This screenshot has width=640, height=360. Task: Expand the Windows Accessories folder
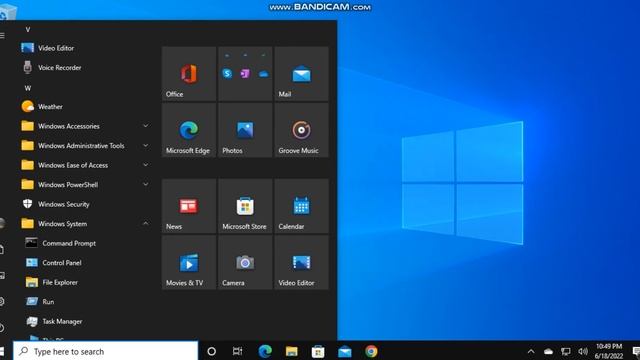(x=86, y=126)
